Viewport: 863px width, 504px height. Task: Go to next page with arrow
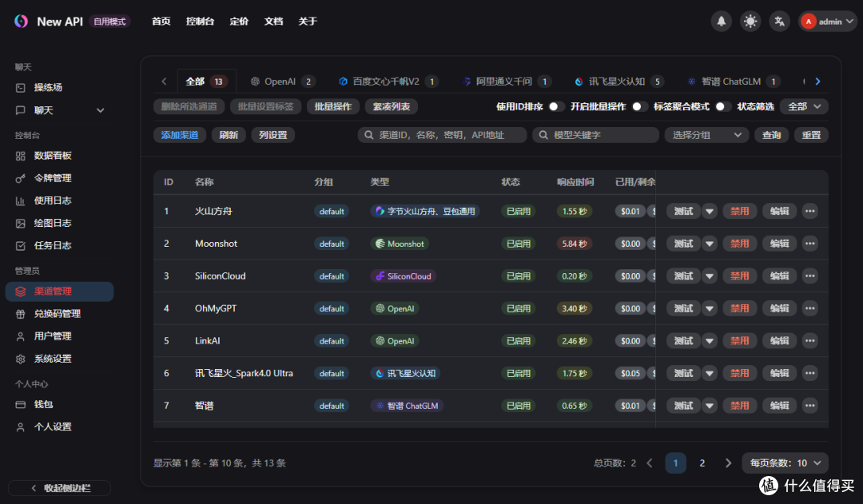728,463
